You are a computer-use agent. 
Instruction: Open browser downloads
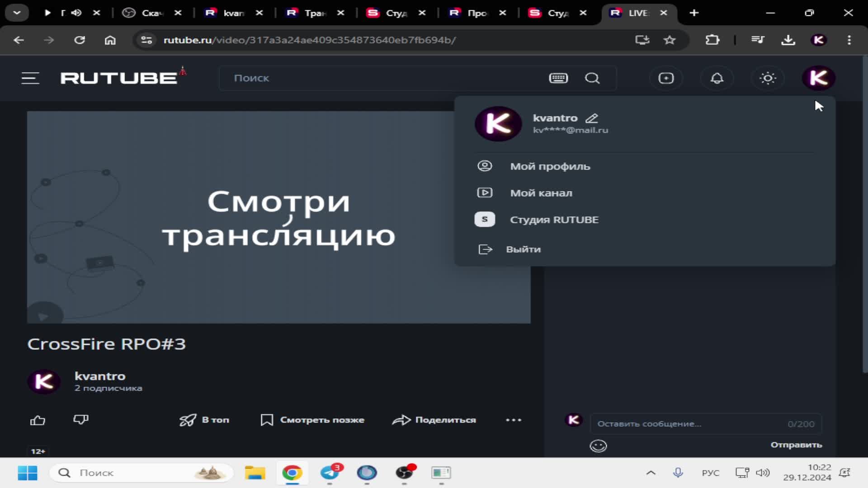click(788, 40)
